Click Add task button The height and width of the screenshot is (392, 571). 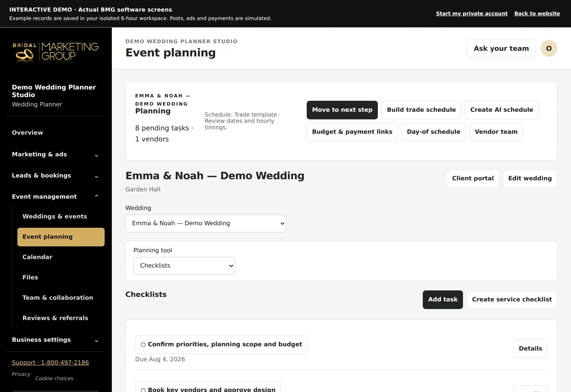(x=443, y=300)
